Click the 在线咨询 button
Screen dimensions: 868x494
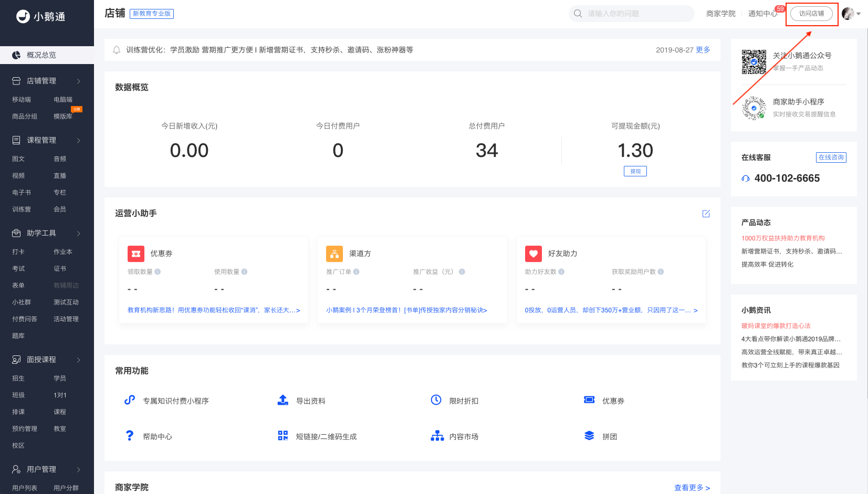[831, 157]
